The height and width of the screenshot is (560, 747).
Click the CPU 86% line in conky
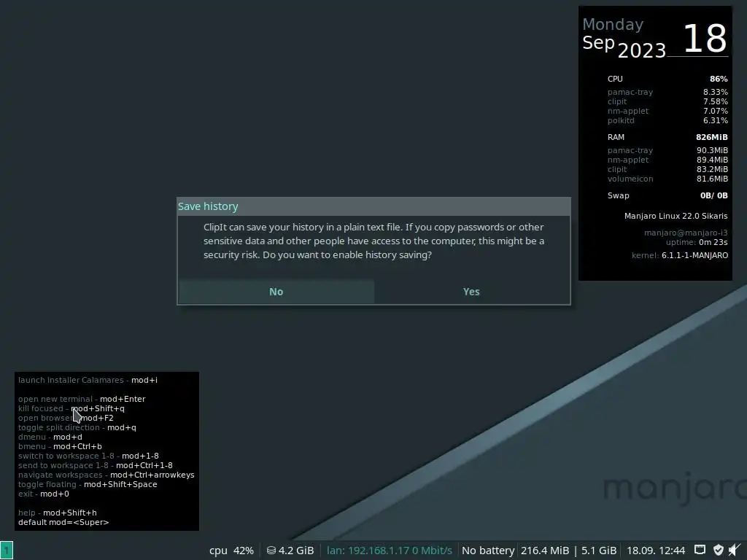(667, 79)
